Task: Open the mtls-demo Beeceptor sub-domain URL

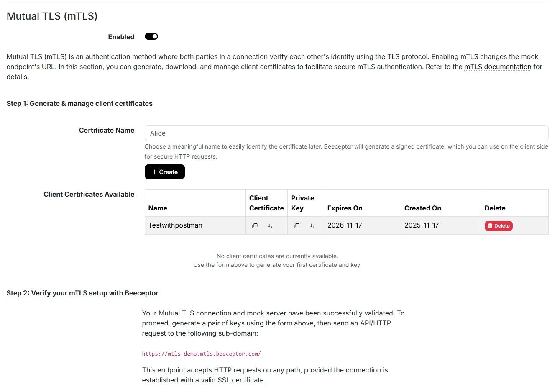Action: [x=202, y=354]
